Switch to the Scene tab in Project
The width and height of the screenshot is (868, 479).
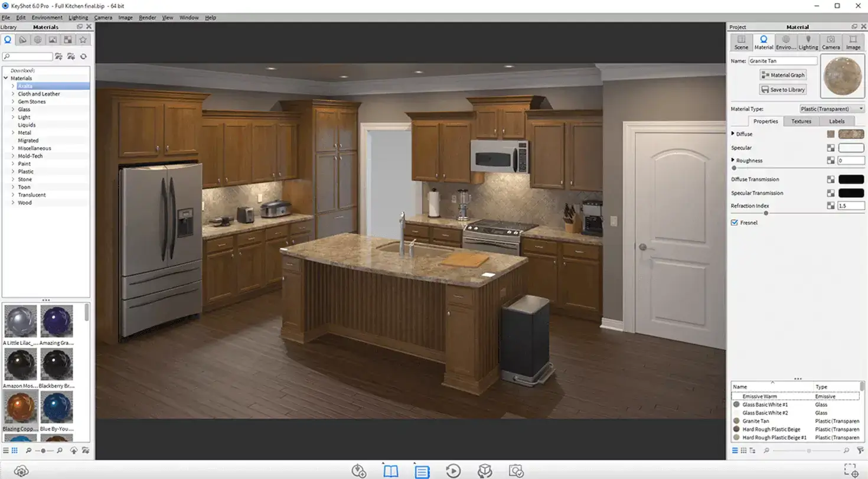[x=741, y=42]
